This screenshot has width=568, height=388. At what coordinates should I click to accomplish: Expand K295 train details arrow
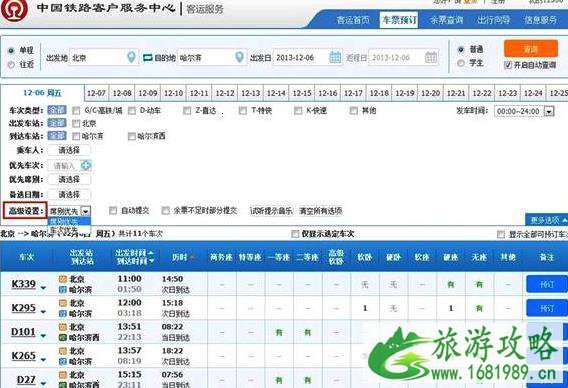click(x=43, y=312)
